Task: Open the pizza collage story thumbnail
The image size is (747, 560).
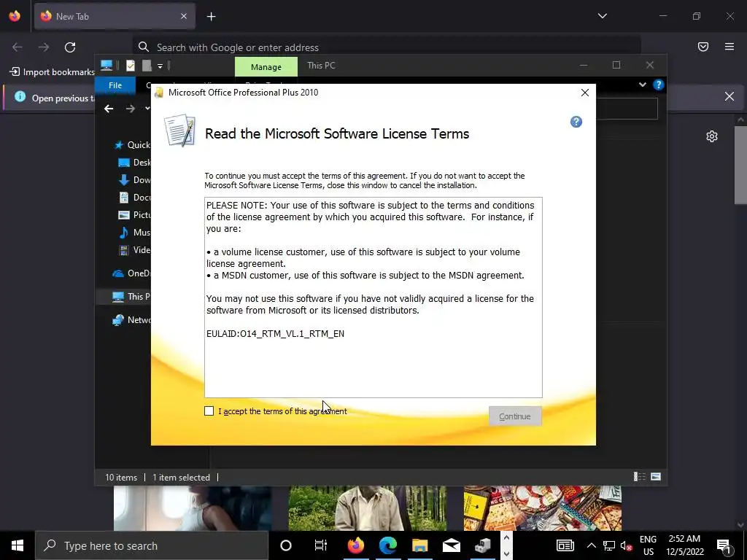Action: coord(543,508)
